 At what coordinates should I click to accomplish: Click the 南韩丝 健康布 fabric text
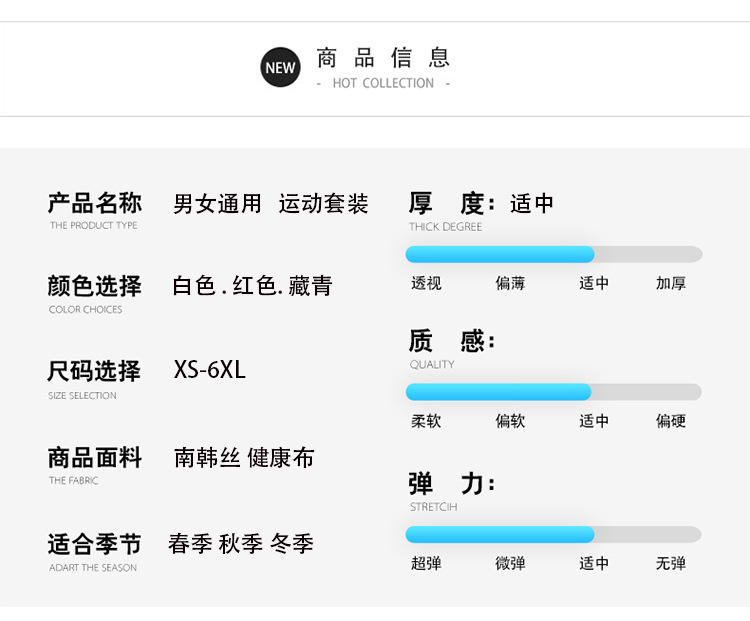coord(244,458)
